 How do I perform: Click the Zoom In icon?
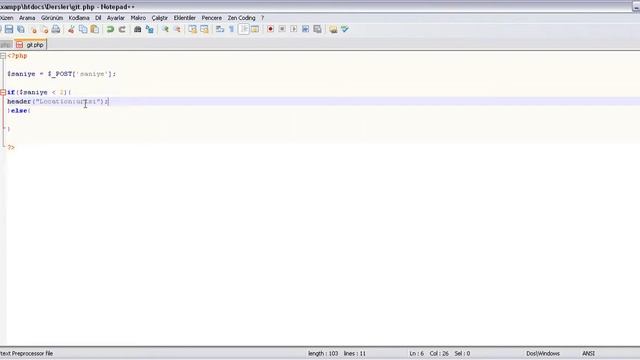coord(165,29)
